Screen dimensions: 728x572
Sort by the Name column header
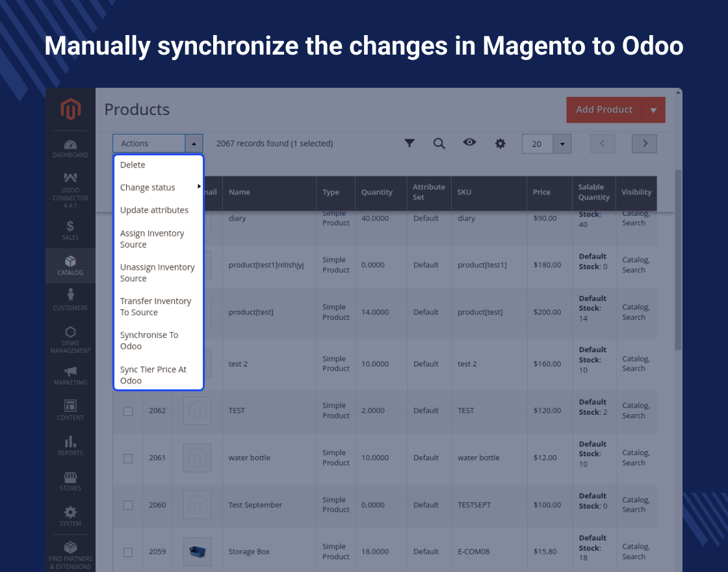click(270, 192)
